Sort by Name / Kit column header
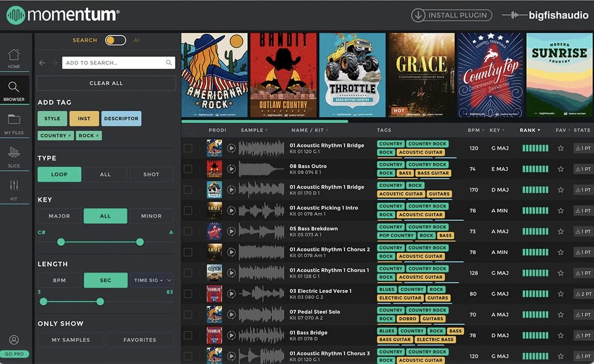The height and width of the screenshot is (364, 594). [310, 130]
